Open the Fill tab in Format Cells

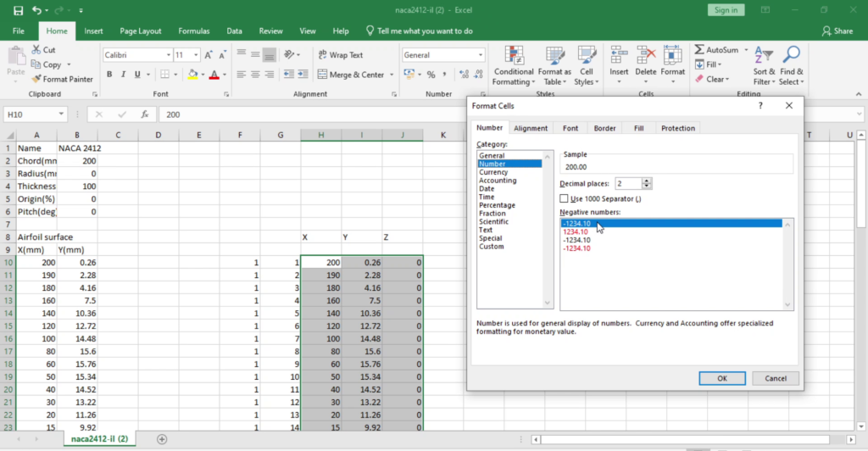(x=639, y=128)
